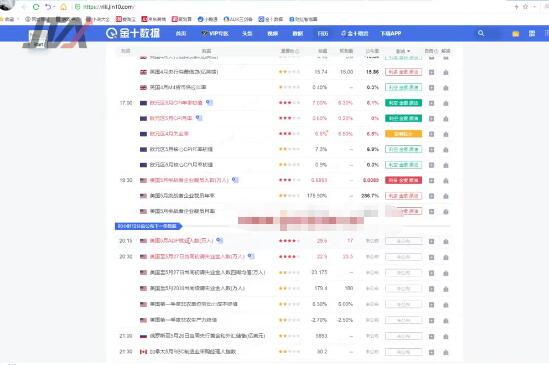Image resolution: width=549 pixels, height=365 pixels.
Task: Click the value -2.70% in the US productivity row
Action: [x=319, y=320]
